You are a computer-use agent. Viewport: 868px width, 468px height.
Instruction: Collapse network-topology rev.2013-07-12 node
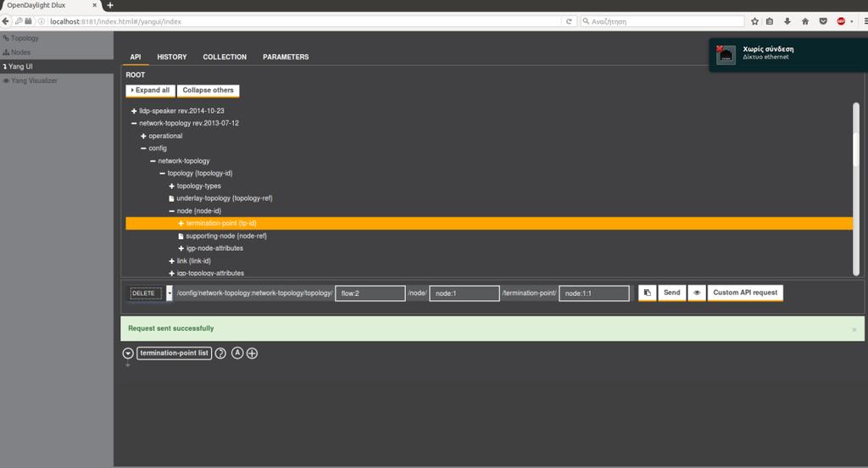(134, 124)
